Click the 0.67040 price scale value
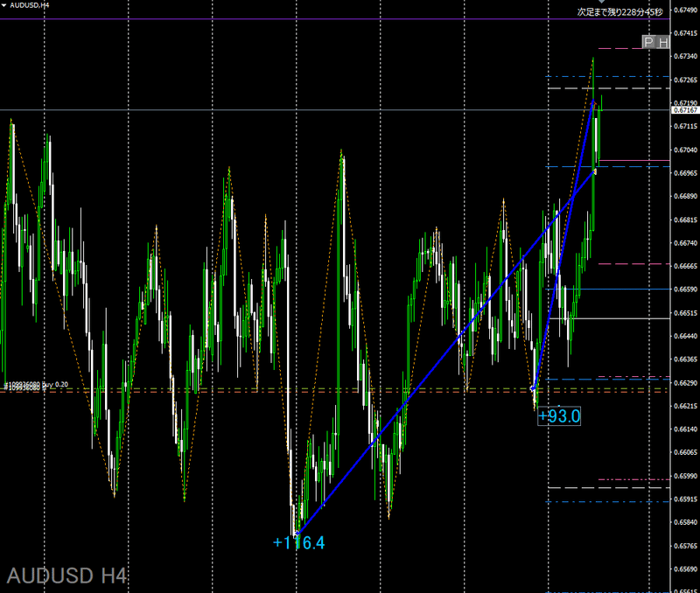 (x=685, y=150)
